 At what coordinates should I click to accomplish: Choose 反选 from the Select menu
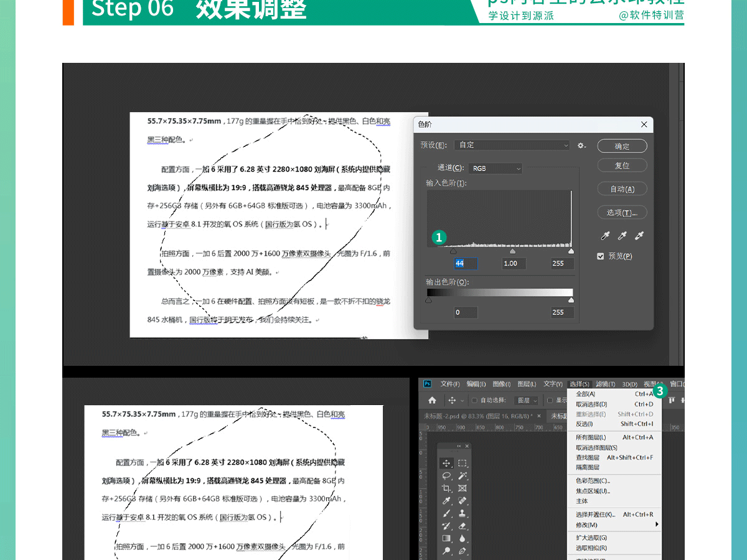coord(584,424)
